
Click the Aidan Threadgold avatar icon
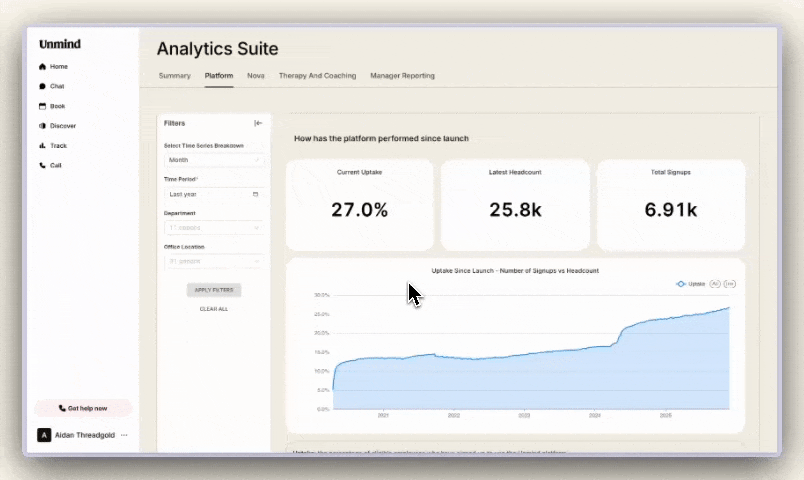pyautogui.click(x=43, y=435)
